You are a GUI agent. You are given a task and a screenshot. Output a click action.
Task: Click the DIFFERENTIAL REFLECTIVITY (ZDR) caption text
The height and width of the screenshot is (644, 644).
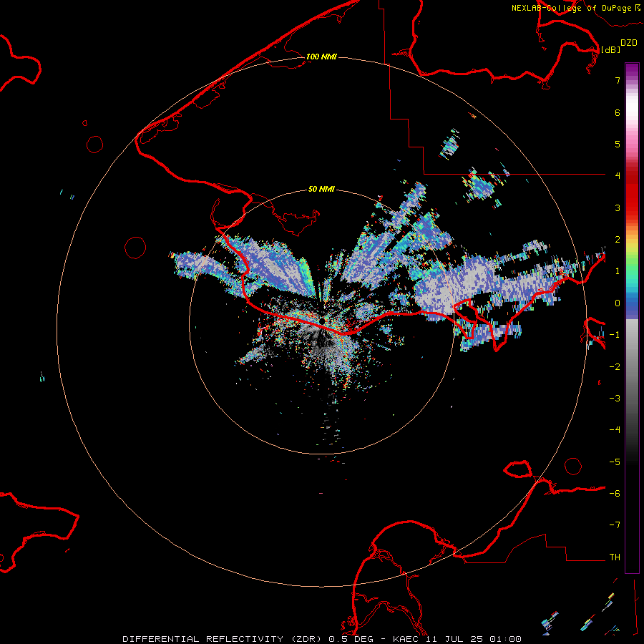(x=222, y=639)
